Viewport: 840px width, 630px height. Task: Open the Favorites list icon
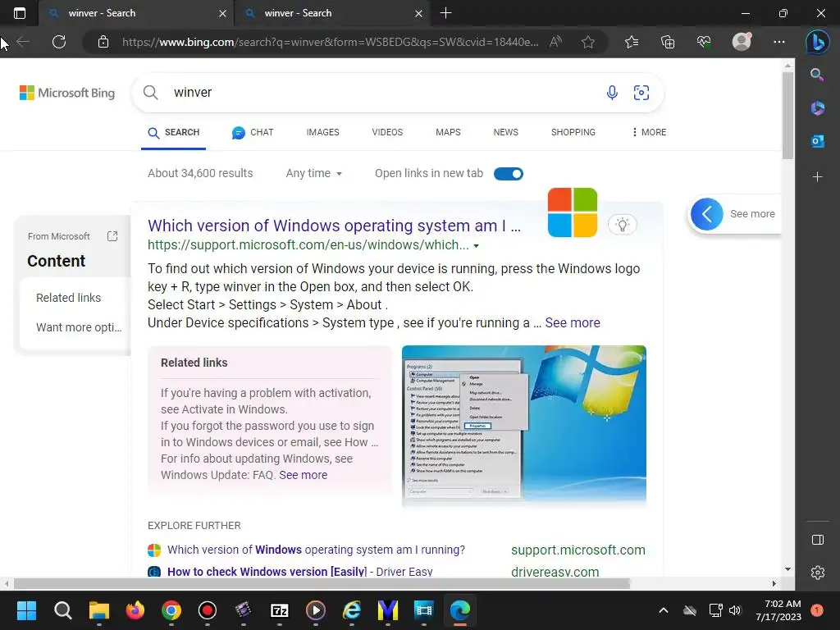pyautogui.click(x=632, y=42)
